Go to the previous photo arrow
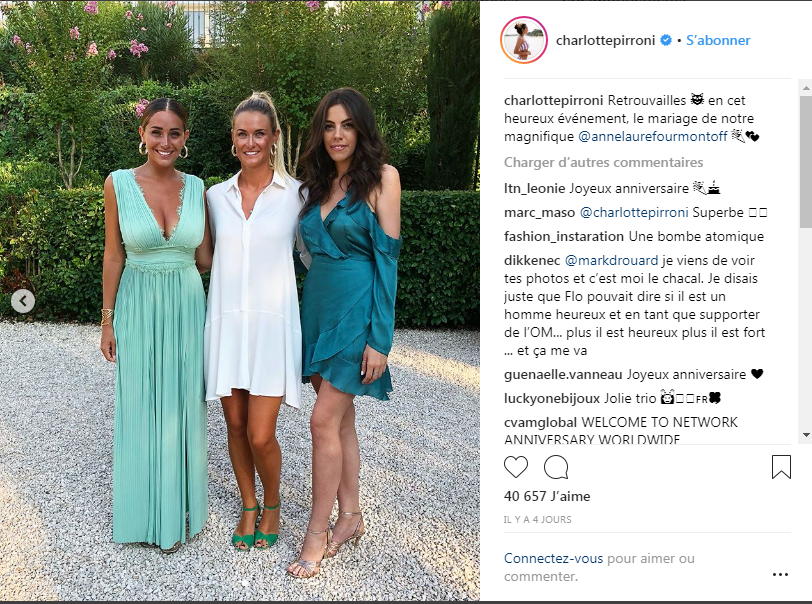 click(23, 301)
